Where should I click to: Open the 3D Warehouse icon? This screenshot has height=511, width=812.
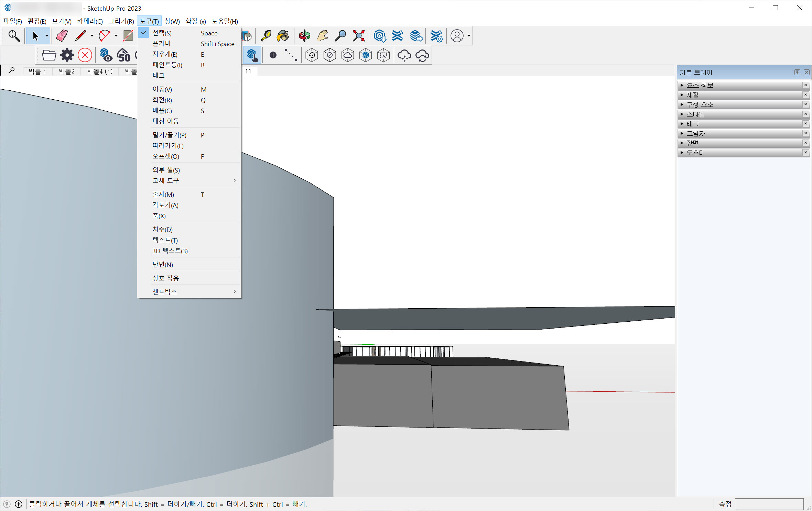click(379, 36)
